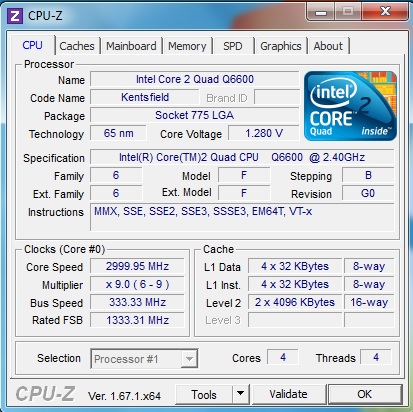Open the Memory tab
Image resolution: width=413 pixels, height=412 pixels.
(187, 46)
